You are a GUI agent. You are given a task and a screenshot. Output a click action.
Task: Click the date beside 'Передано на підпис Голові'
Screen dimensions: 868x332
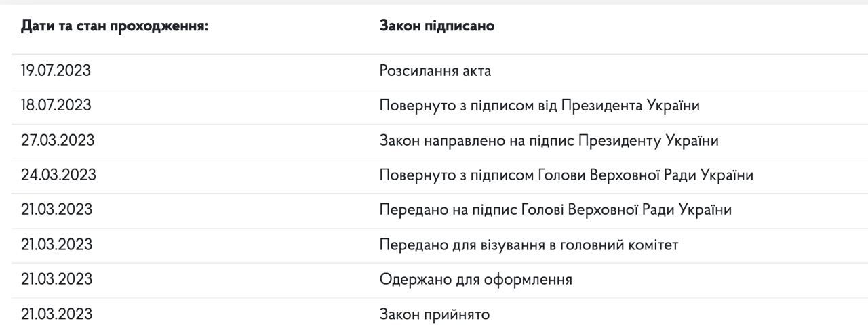[57, 210]
